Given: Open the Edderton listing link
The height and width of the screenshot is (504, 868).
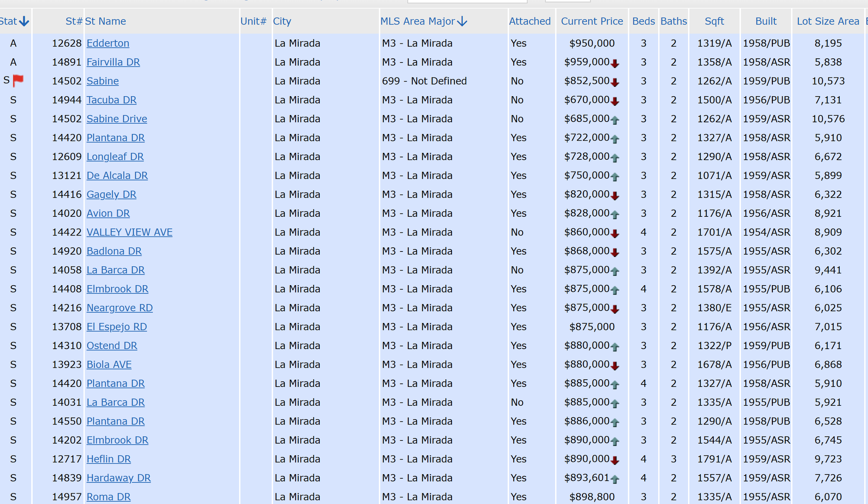Looking at the screenshot, I should tap(108, 43).
